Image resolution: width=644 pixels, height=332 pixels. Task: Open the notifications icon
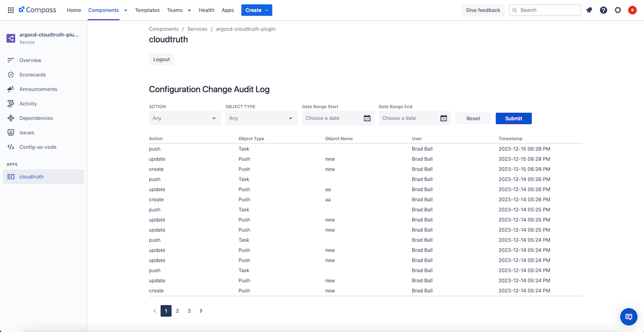pyautogui.click(x=589, y=11)
